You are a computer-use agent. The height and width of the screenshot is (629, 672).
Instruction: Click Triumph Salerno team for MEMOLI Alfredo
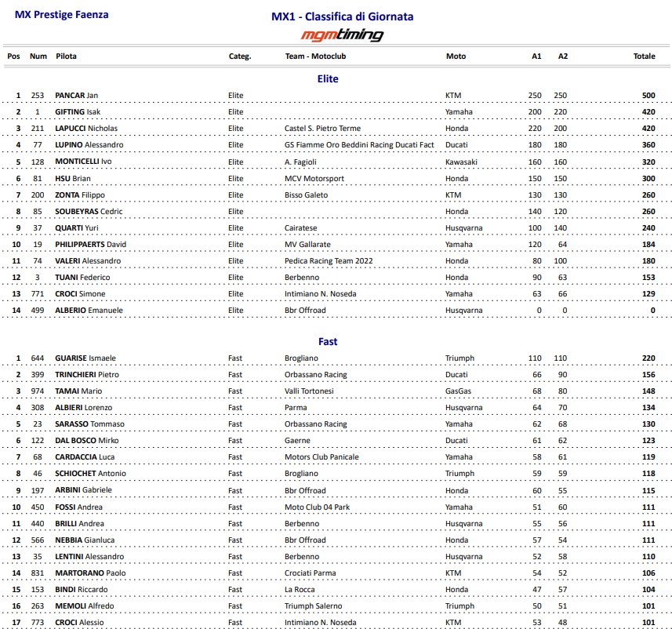[x=314, y=605]
